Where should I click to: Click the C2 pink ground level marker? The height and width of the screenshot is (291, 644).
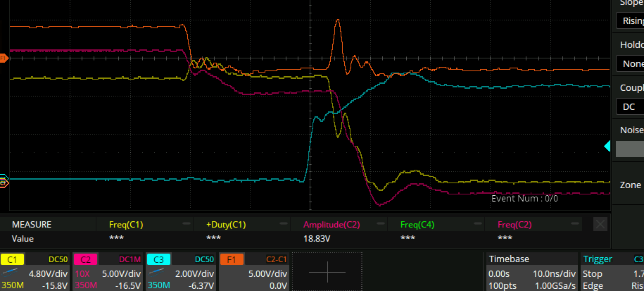click(4, 182)
